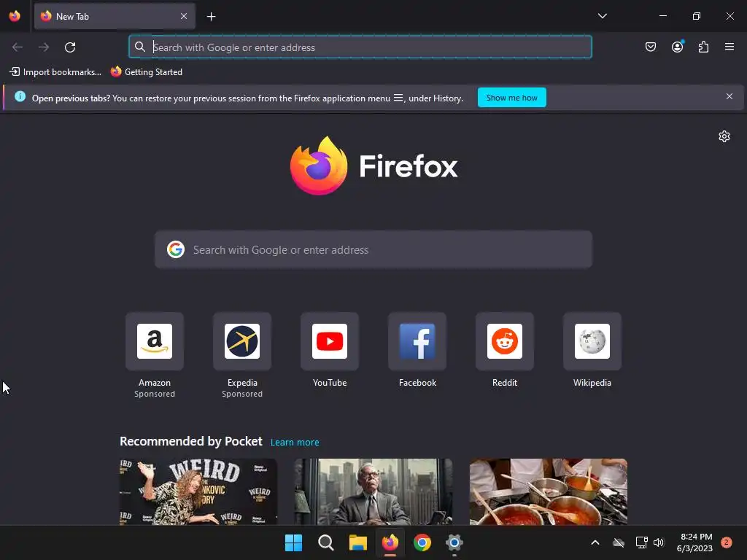Image resolution: width=747 pixels, height=560 pixels.
Task: Go back one page
Action: [x=18, y=47]
